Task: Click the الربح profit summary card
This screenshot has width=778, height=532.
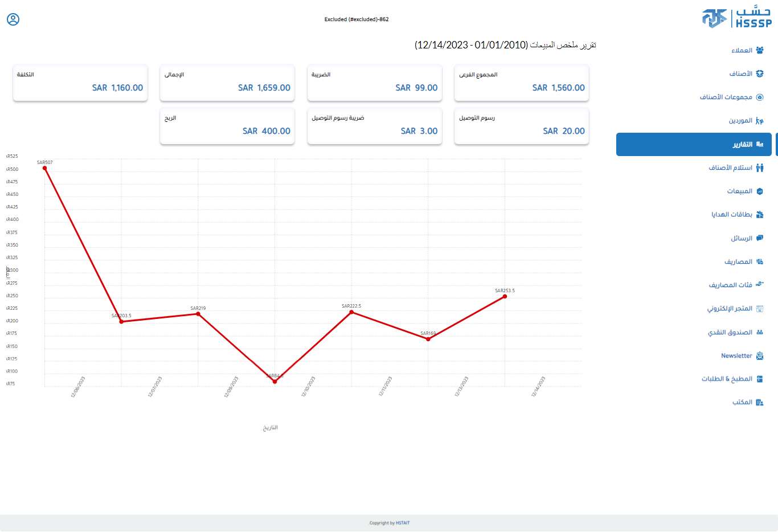Action: tap(227, 126)
